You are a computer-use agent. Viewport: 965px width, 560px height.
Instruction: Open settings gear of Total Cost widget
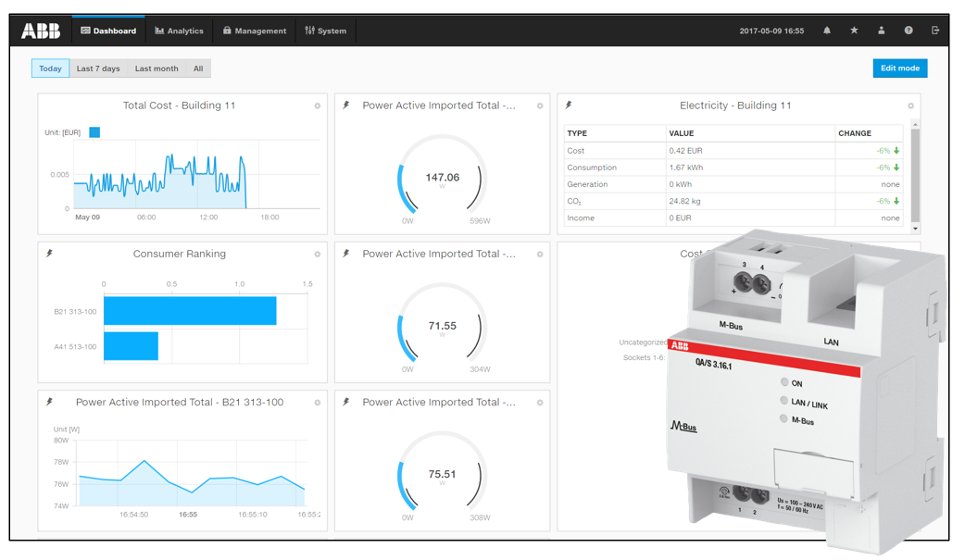[318, 106]
